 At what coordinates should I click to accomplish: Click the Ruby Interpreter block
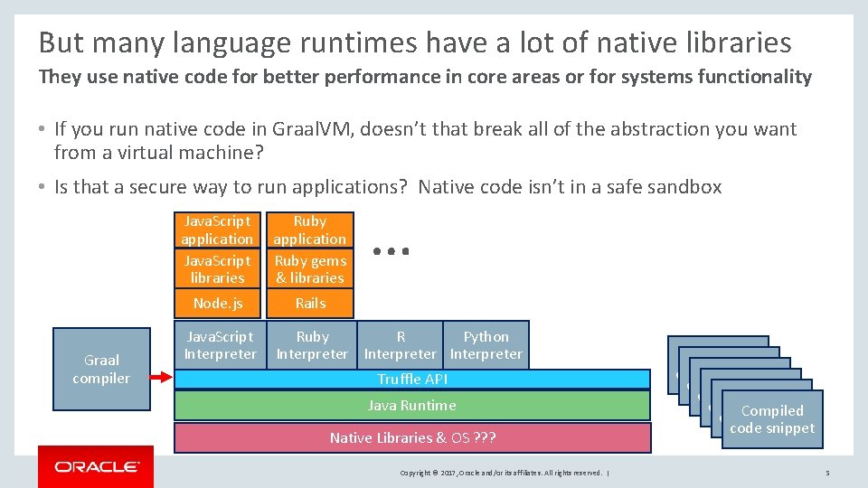click(312, 344)
